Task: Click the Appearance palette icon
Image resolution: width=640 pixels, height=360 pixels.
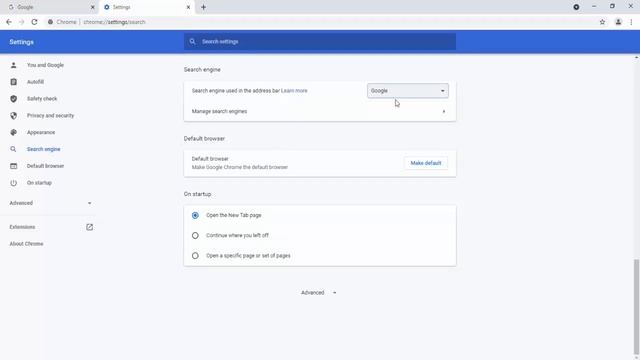Action: (13, 132)
